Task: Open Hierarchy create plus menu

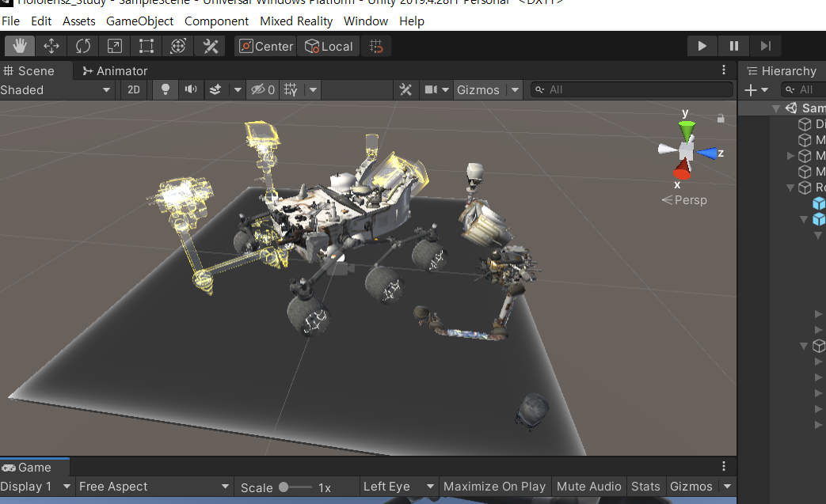Action: point(756,90)
